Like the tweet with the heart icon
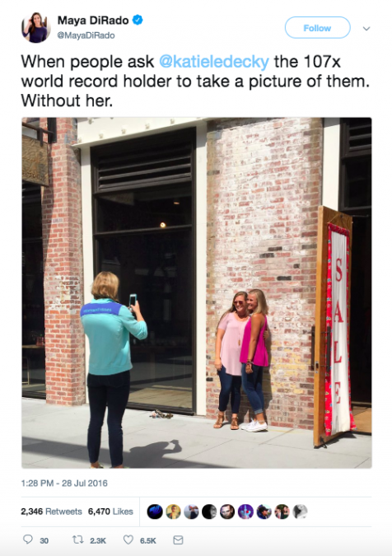 coord(128,540)
